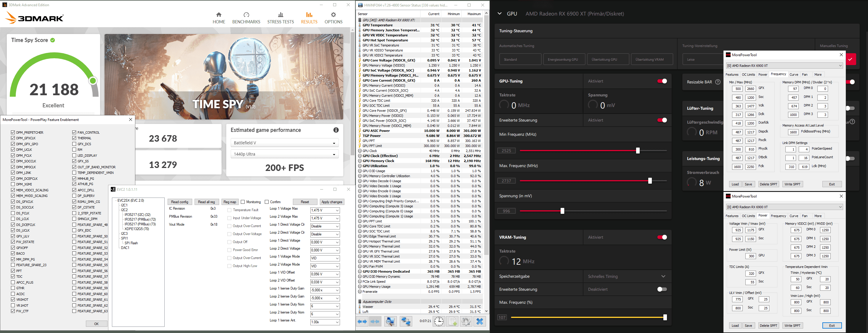Click the Spannung (in mV) slider handle
This screenshot has height=333, width=868.
pos(562,211)
